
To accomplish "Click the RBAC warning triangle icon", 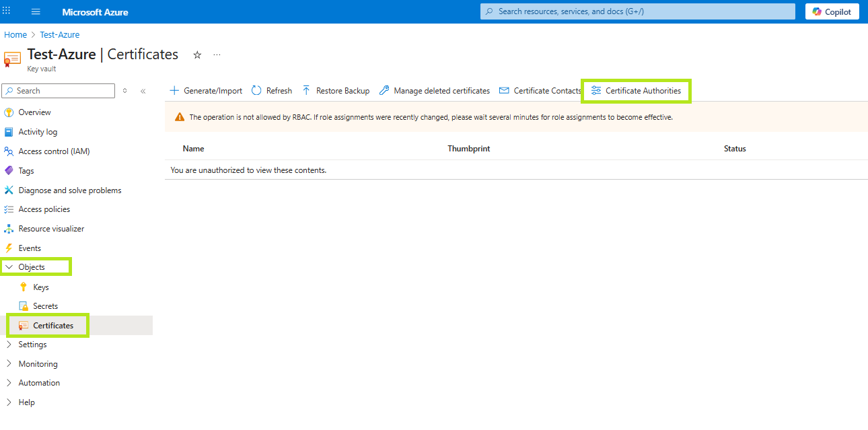I will tap(180, 117).
